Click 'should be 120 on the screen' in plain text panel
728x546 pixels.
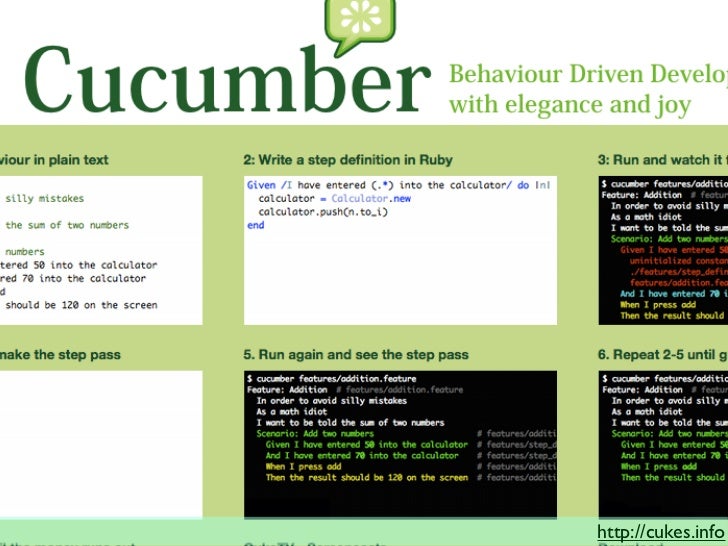point(81,306)
